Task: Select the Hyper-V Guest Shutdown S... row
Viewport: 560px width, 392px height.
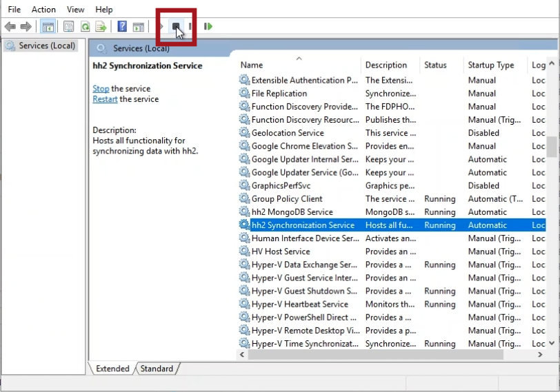Action: [392, 291]
